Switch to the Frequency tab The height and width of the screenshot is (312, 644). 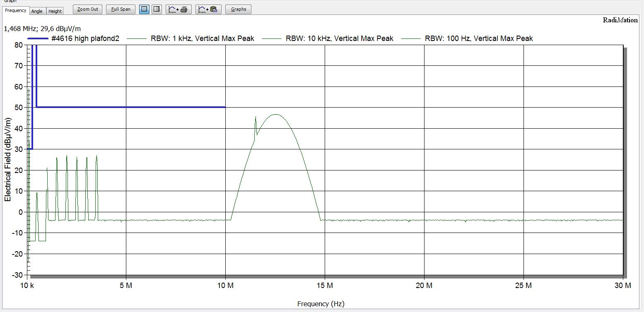coord(15,10)
